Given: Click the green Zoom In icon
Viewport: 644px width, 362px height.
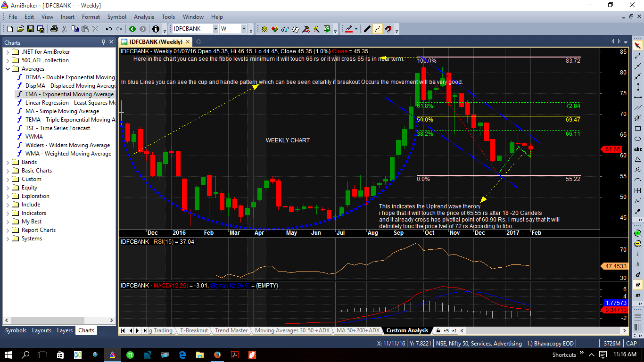Looking at the screenshot, I should 637,233.
